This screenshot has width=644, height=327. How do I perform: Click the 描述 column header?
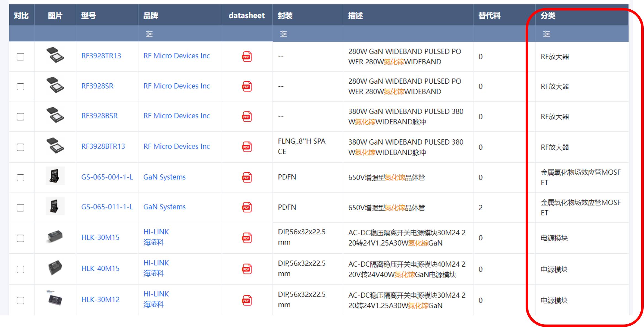click(355, 16)
